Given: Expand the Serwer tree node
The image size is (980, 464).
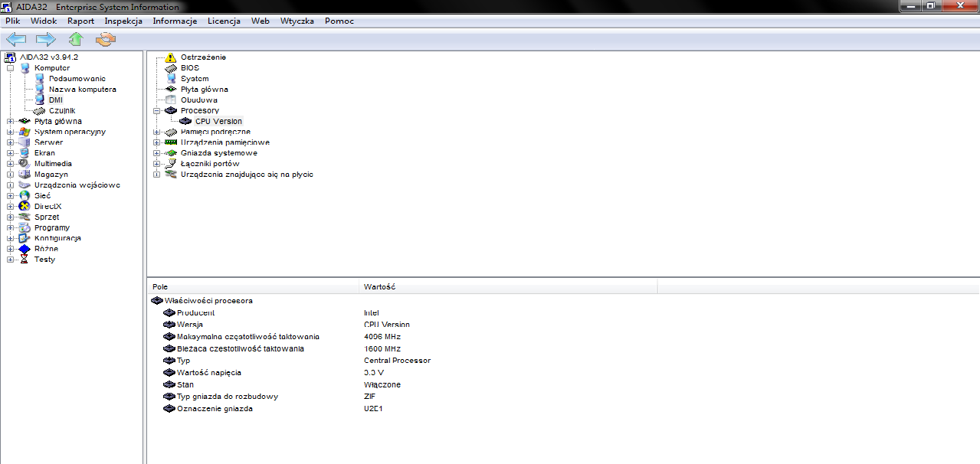Looking at the screenshot, I should (x=11, y=142).
